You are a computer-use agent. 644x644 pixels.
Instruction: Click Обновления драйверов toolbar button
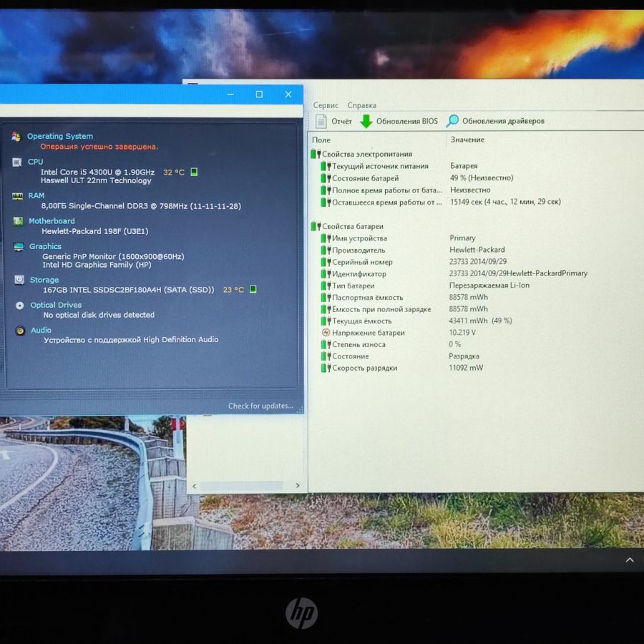coord(496,121)
